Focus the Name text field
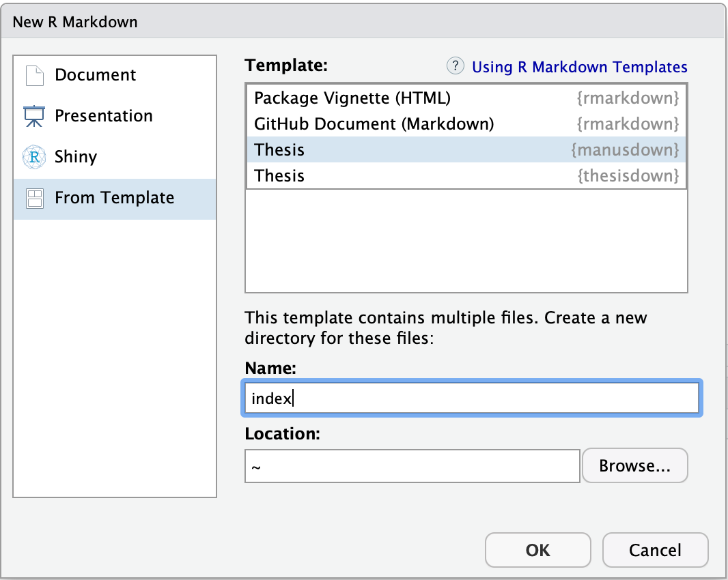728x580 pixels. [x=471, y=398]
